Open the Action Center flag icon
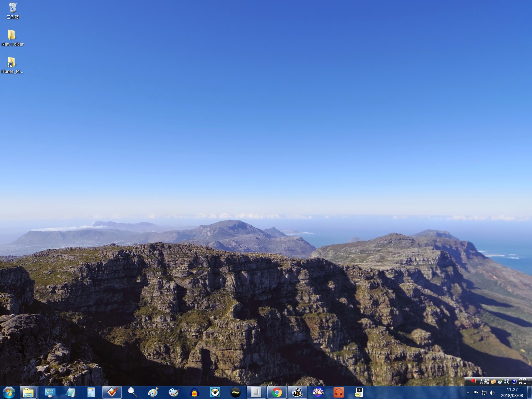 coord(476,393)
